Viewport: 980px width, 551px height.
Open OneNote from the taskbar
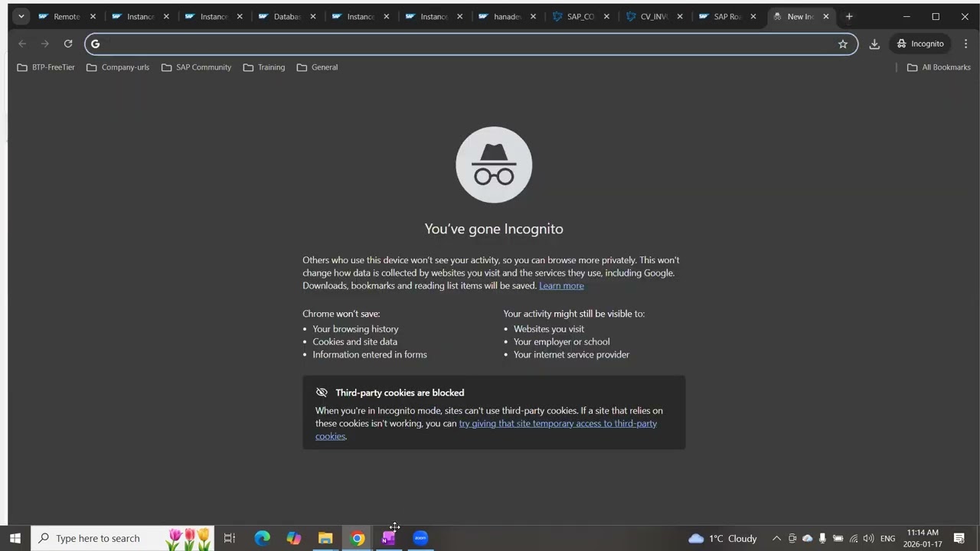click(x=389, y=538)
